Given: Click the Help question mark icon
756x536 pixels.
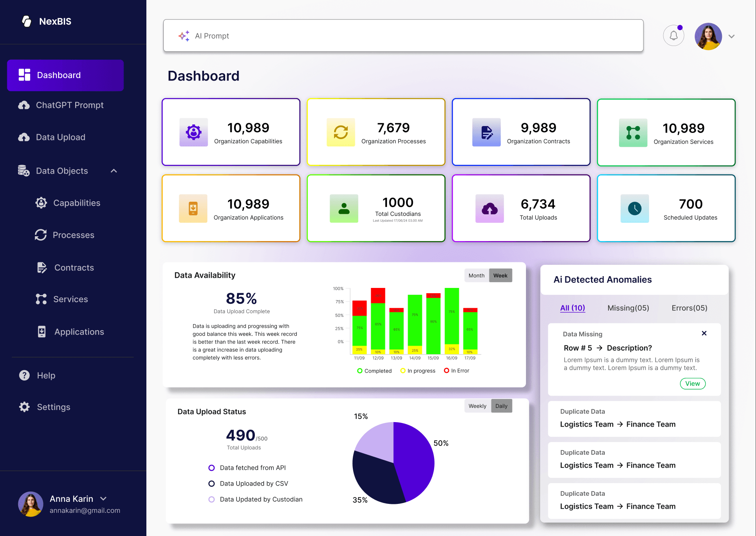Looking at the screenshot, I should coord(24,375).
